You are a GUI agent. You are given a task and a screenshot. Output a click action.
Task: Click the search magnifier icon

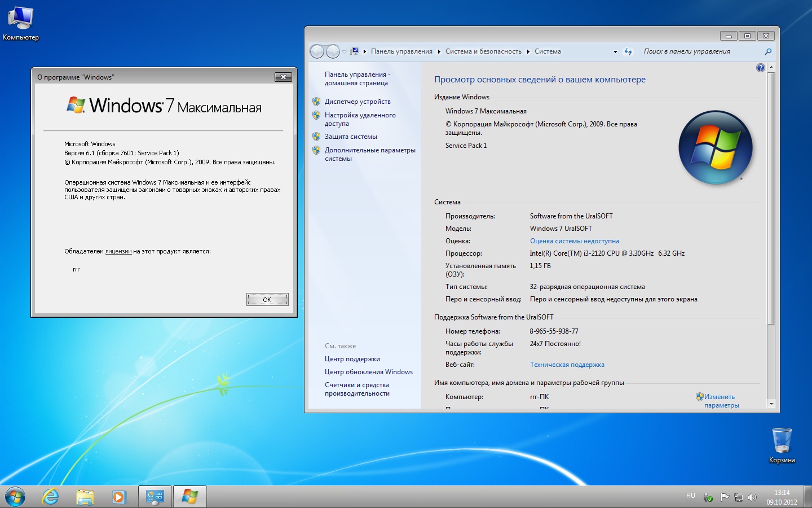click(x=768, y=51)
